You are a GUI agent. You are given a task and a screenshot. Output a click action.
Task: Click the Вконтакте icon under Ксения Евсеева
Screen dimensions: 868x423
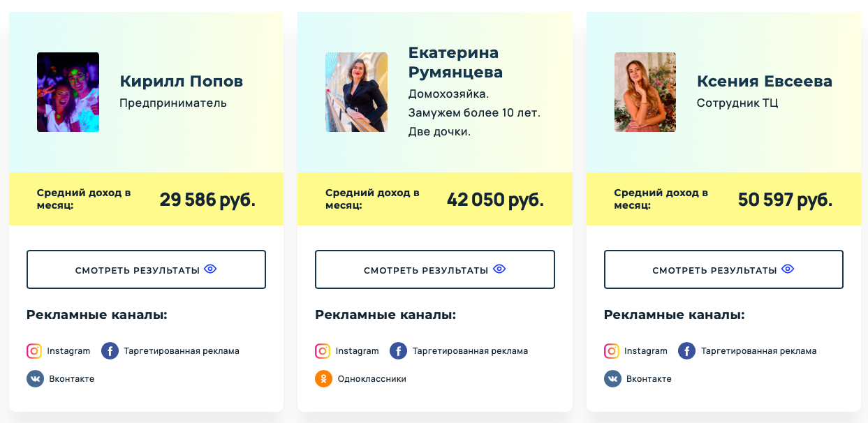(612, 379)
